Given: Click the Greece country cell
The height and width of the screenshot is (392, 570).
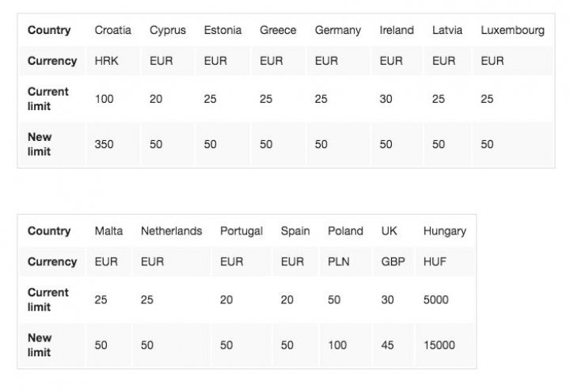Looking at the screenshot, I should (278, 31).
